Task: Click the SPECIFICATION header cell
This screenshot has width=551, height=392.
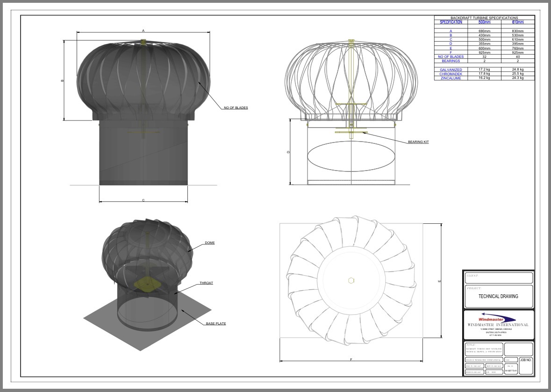Action: click(451, 22)
